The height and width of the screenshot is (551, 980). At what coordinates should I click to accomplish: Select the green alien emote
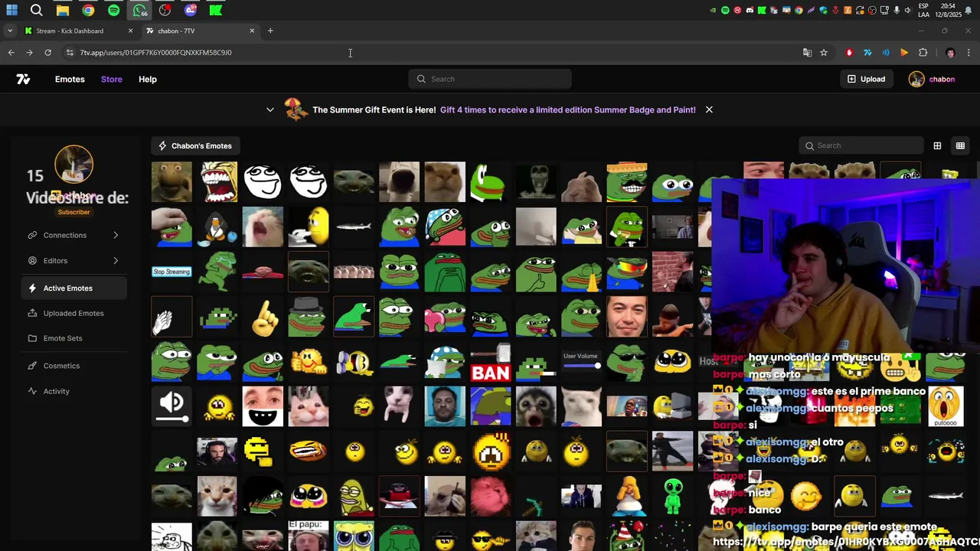click(x=673, y=496)
